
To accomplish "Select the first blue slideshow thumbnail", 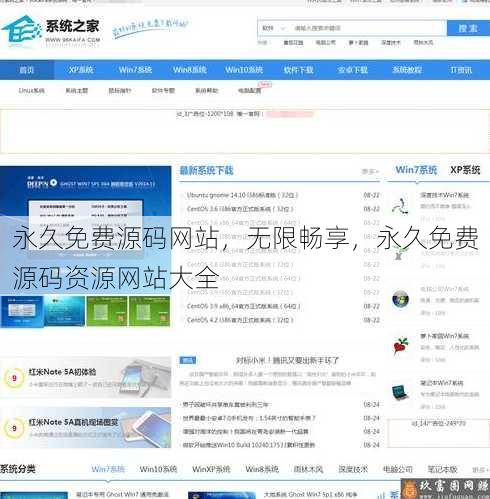I will click(22, 311).
